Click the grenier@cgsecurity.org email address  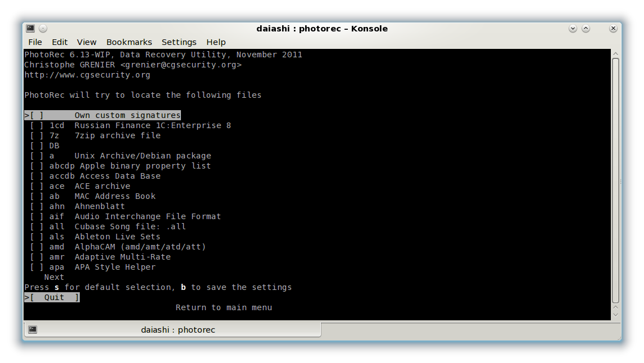[x=181, y=65]
